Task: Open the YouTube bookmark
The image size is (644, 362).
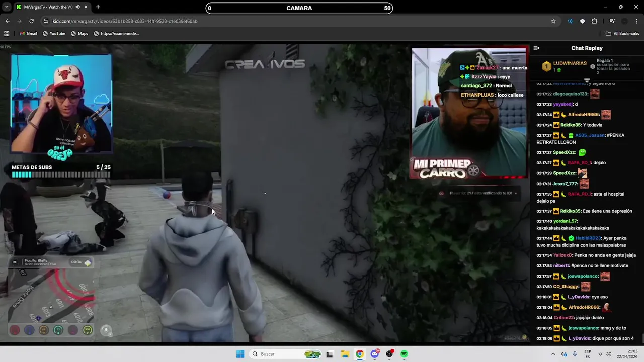Action: [x=54, y=33]
